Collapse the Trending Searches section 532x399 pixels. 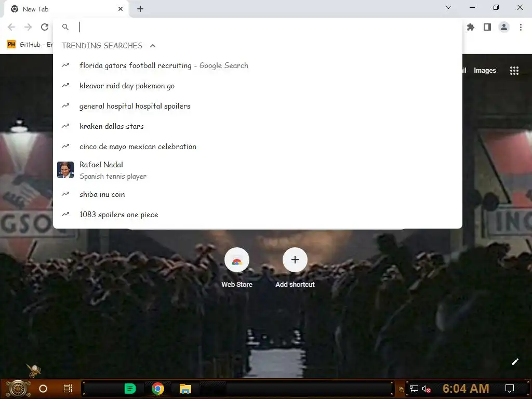(153, 46)
